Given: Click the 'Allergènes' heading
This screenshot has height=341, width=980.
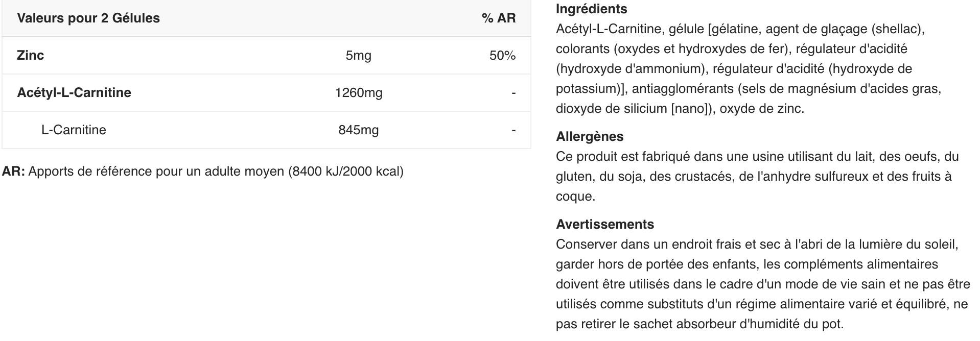Looking at the screenshot, I should tap(590, 137).
